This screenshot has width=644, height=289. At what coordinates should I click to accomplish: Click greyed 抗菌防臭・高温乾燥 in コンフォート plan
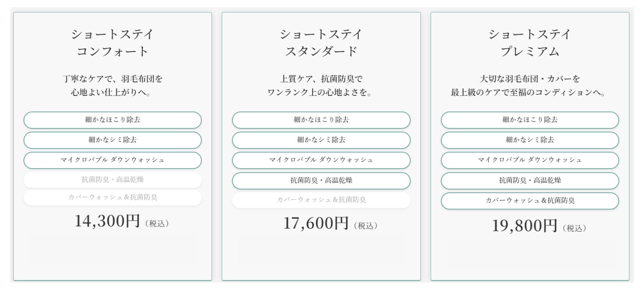coord(112,180)
